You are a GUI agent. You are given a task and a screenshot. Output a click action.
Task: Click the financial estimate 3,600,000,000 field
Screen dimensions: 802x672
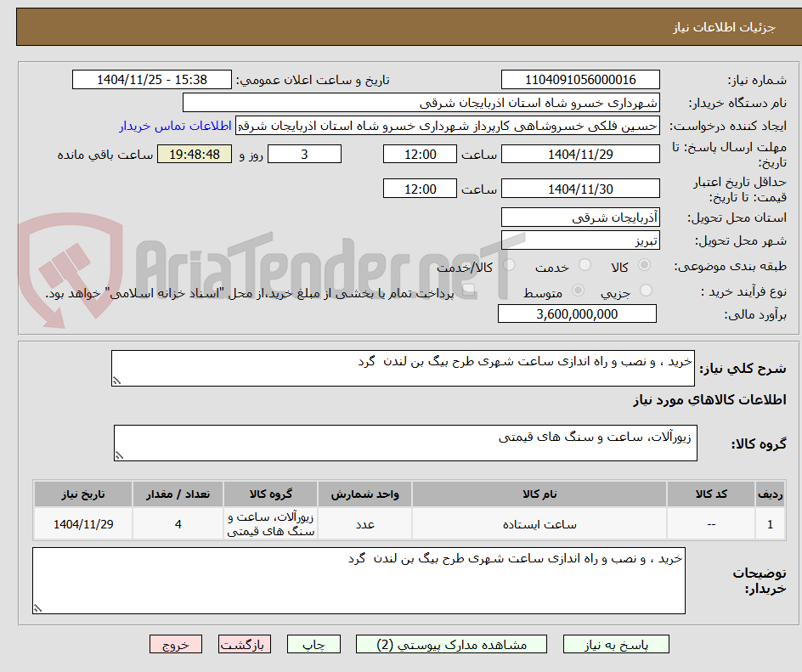(577, 314)
